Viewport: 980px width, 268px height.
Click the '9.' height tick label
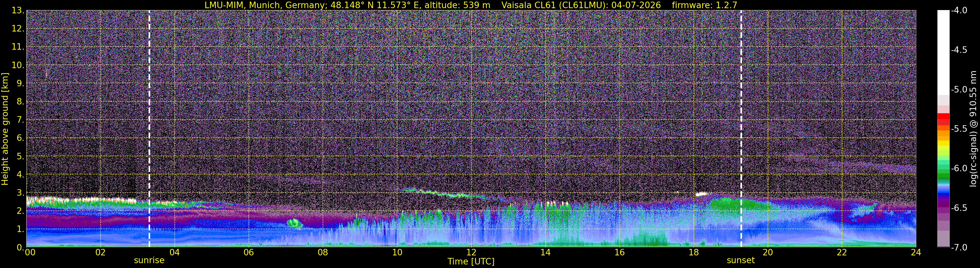20,83
